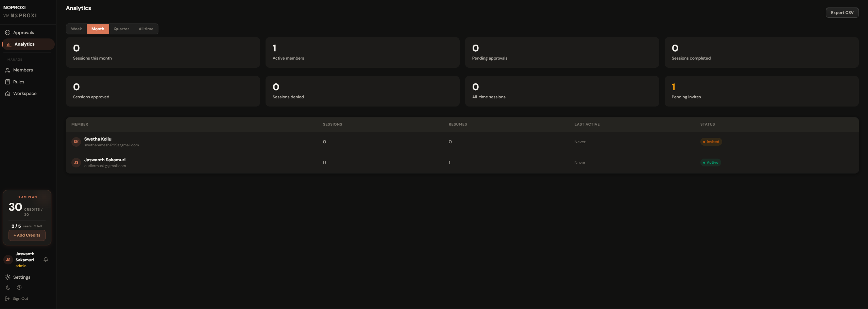Click the SK avatar for Swetha Kollu
868x309 pixels.
tap(76, 142)
